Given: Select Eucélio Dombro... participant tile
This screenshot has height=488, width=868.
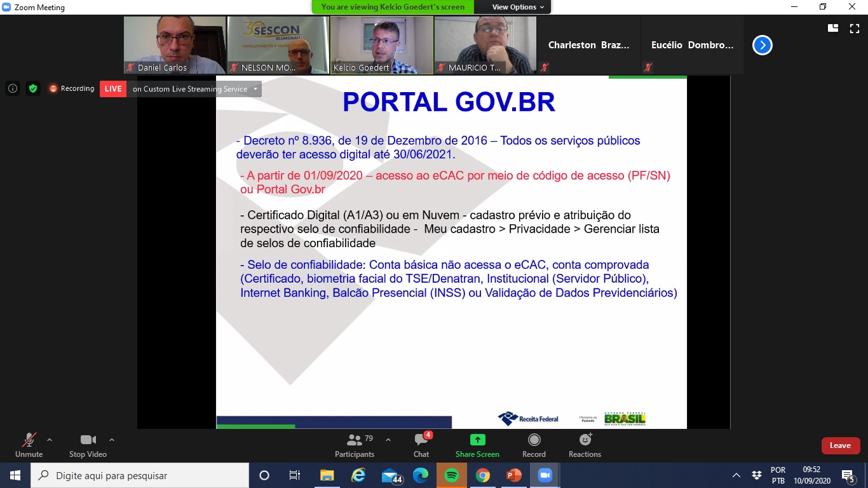Looking at the screenshot, I should coord(693,45).
